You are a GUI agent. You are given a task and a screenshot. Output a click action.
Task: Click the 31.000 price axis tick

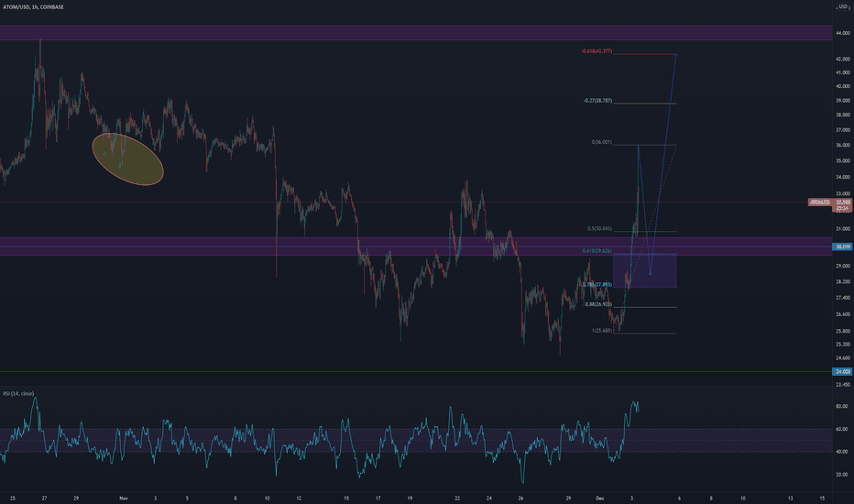coord(843,229)
